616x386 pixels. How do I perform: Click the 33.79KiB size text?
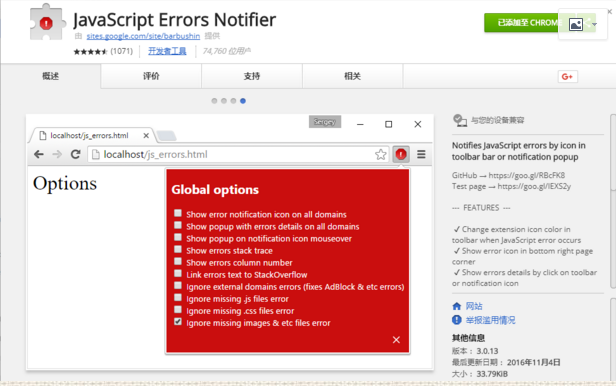point(492,374)
